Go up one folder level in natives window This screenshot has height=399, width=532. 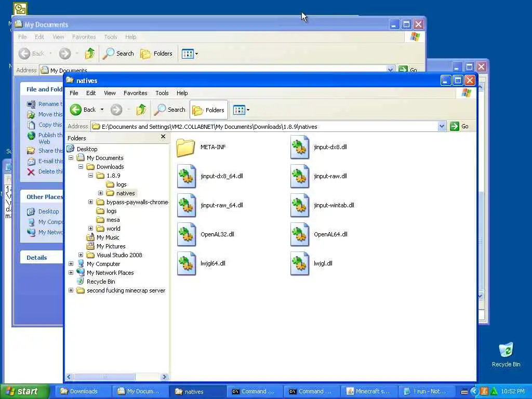point(141,110)
